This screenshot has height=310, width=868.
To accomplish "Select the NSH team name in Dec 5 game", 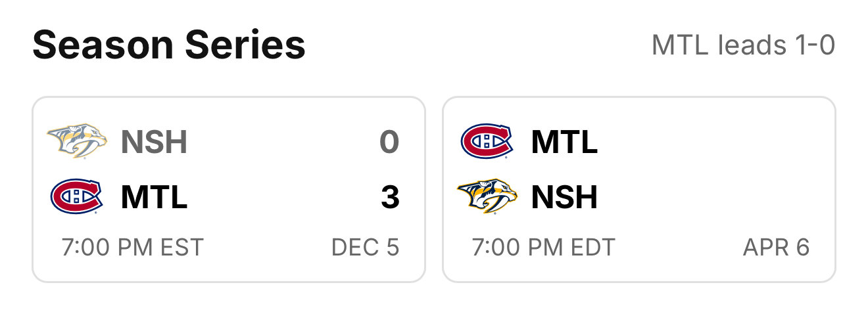I will point(154,142).
